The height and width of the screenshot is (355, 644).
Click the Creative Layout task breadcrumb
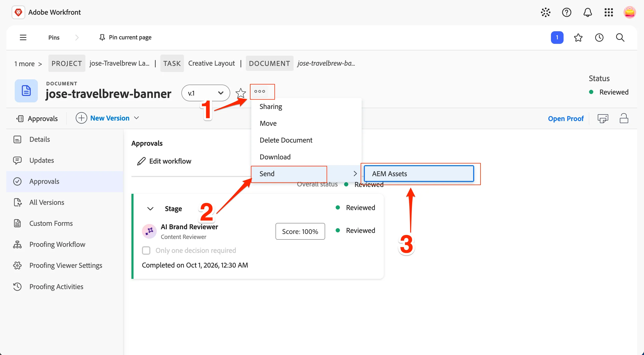(x=212, y=63)
